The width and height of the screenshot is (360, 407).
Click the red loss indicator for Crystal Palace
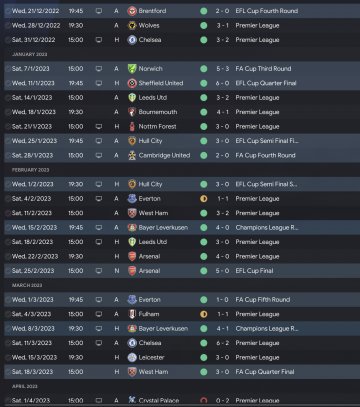pyautogui.click(x=204, y=401)
